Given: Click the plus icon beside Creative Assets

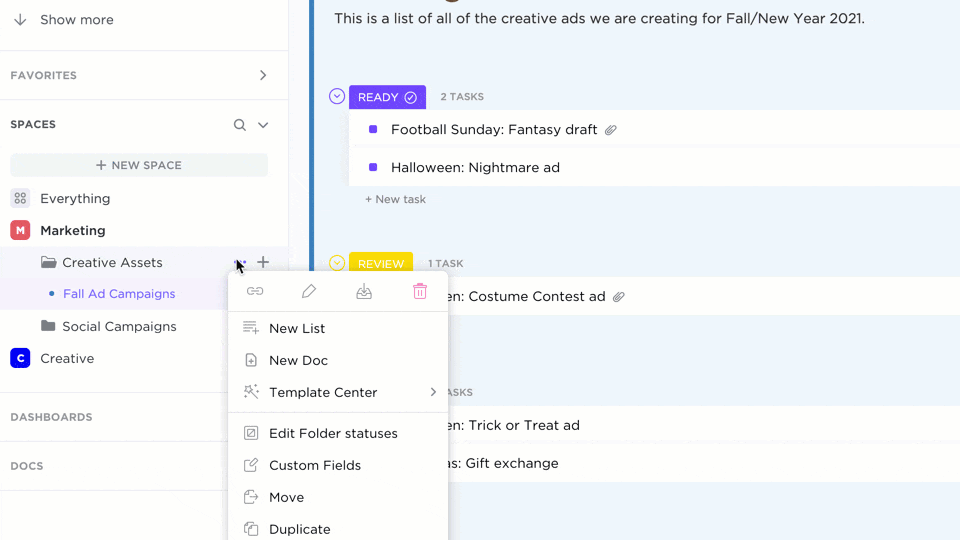Looking at the screenshot, I should 263,262.
